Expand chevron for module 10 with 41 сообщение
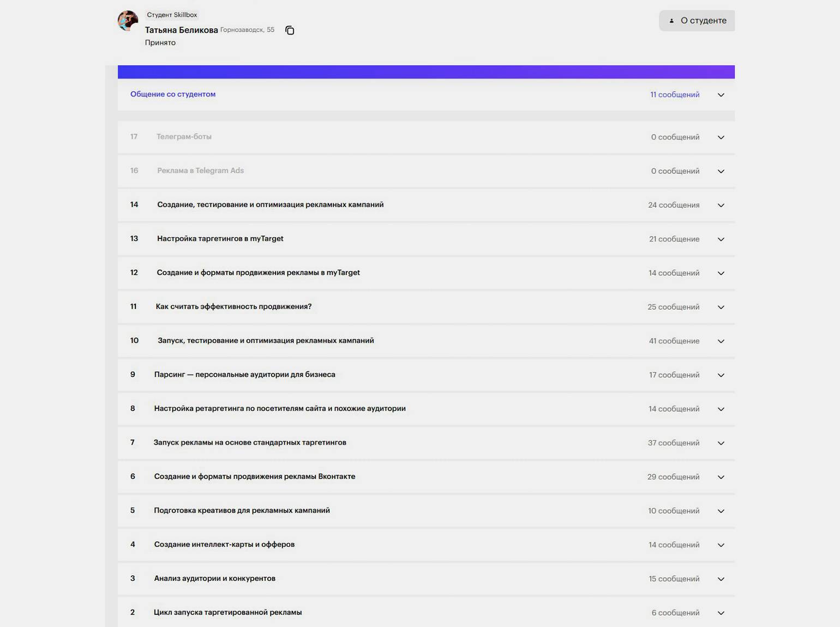 (x=721, y=341)
